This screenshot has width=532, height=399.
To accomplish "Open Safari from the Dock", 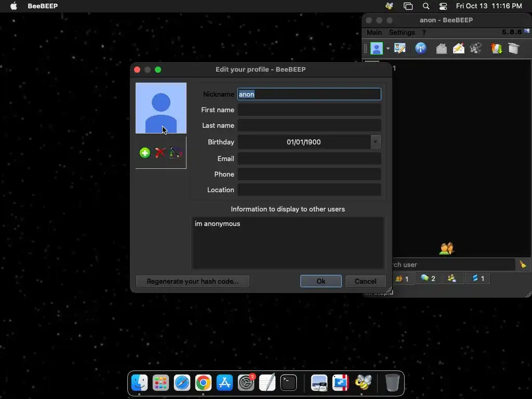I will tap(182, 383).
